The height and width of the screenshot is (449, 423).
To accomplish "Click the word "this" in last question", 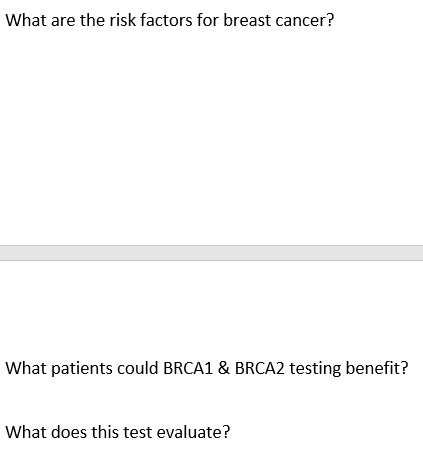I will [x=105, y=432].
